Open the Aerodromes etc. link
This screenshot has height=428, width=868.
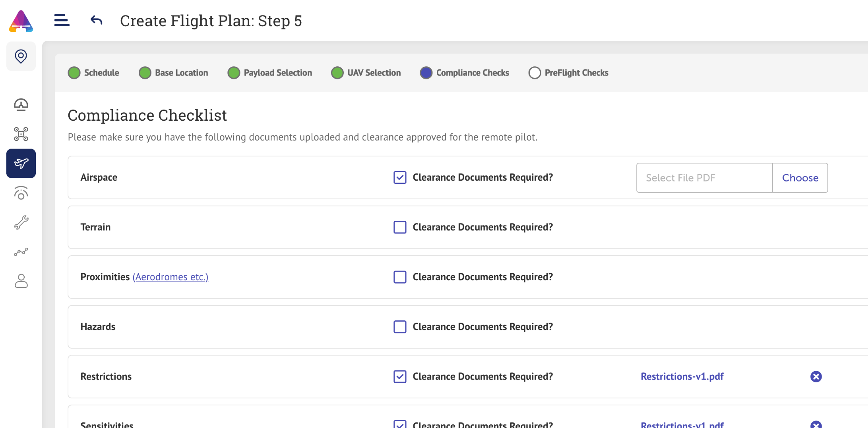pyautogui.click(x=170, y=277)
